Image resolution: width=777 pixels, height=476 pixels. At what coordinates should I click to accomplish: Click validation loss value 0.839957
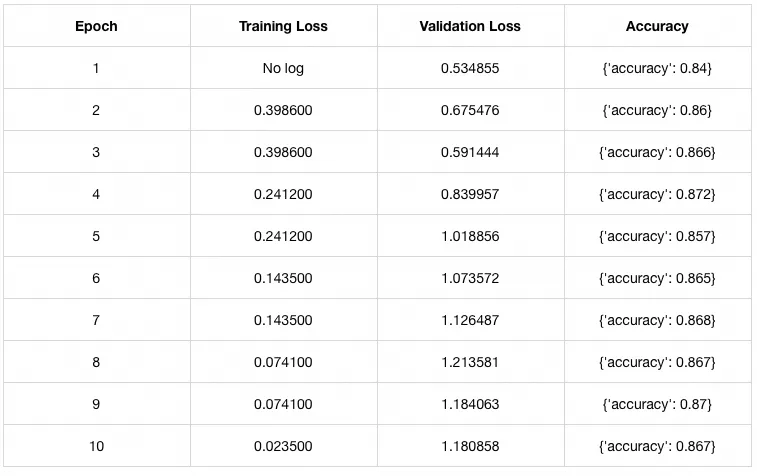[470, 194]
